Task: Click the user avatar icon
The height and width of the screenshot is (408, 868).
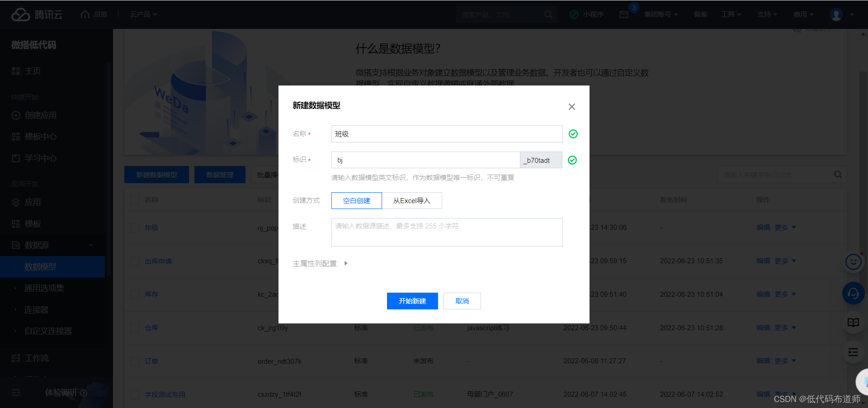Action: [x=836, y=14]
